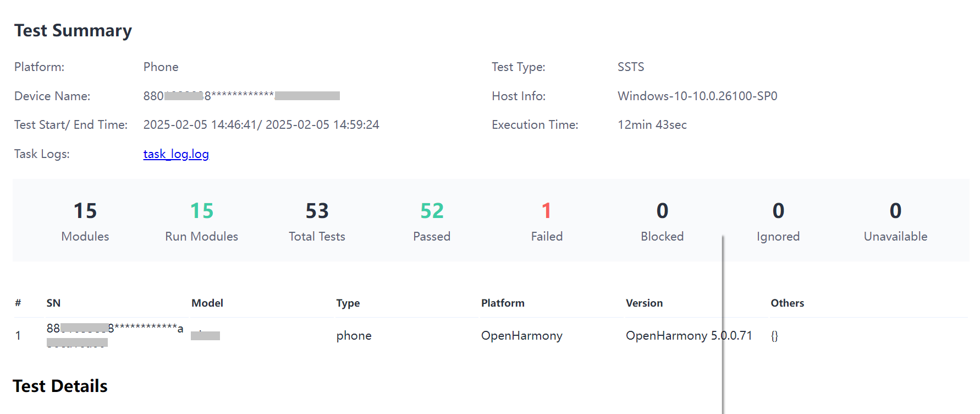980x414 pixels.
Task: Click the Type column header
Action: [x=348, y=303]
